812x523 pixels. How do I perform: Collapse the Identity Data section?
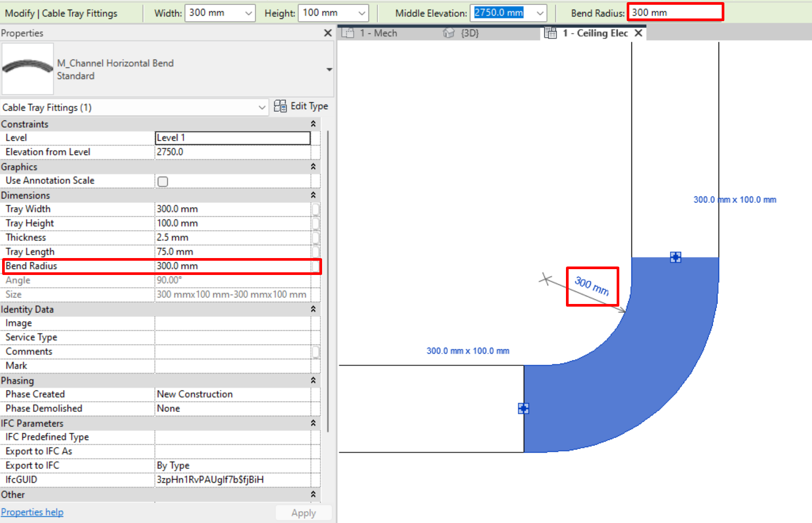click(x=313, y=309)
